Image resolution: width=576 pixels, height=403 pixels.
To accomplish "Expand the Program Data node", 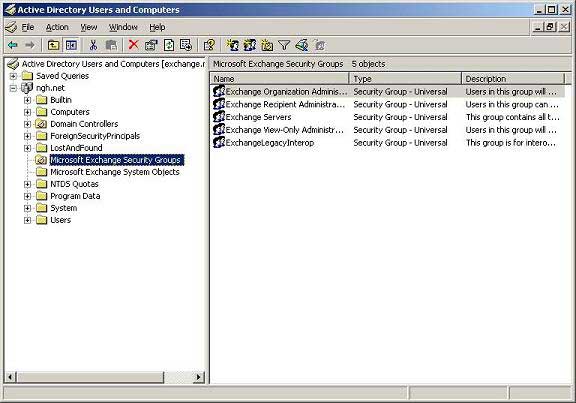I will pyautogui.click(x=27, y=196).
